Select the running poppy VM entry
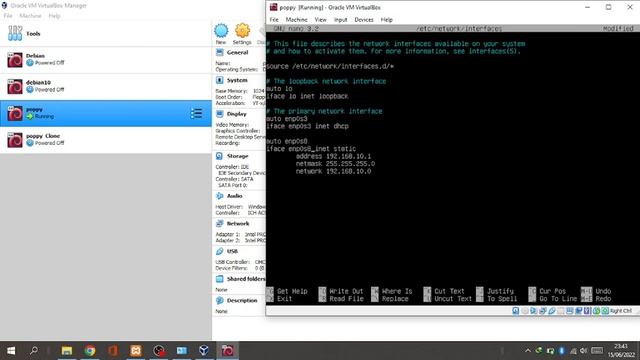Image resolution: width=640 pixels, height=360 pixels. tap(105, 113)
